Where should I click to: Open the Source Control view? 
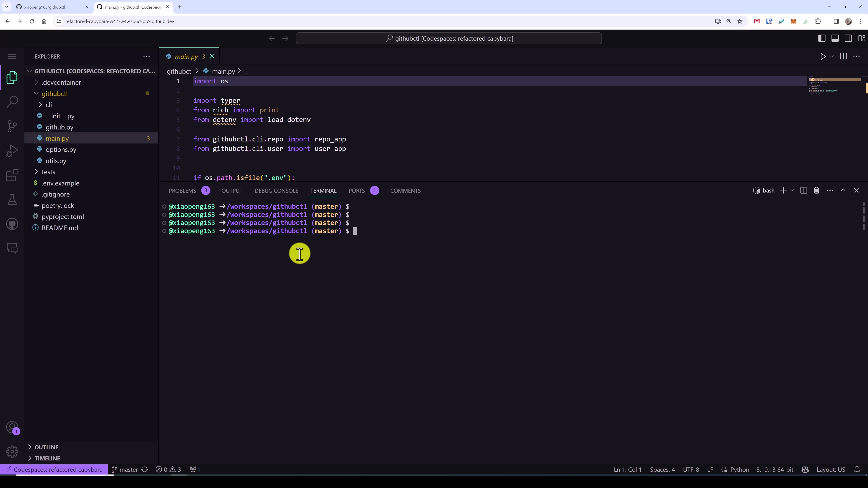coord(12,126)
